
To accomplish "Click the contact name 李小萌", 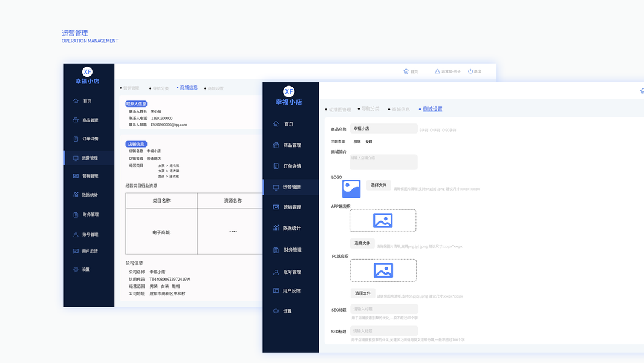I will tap(155, 111).
